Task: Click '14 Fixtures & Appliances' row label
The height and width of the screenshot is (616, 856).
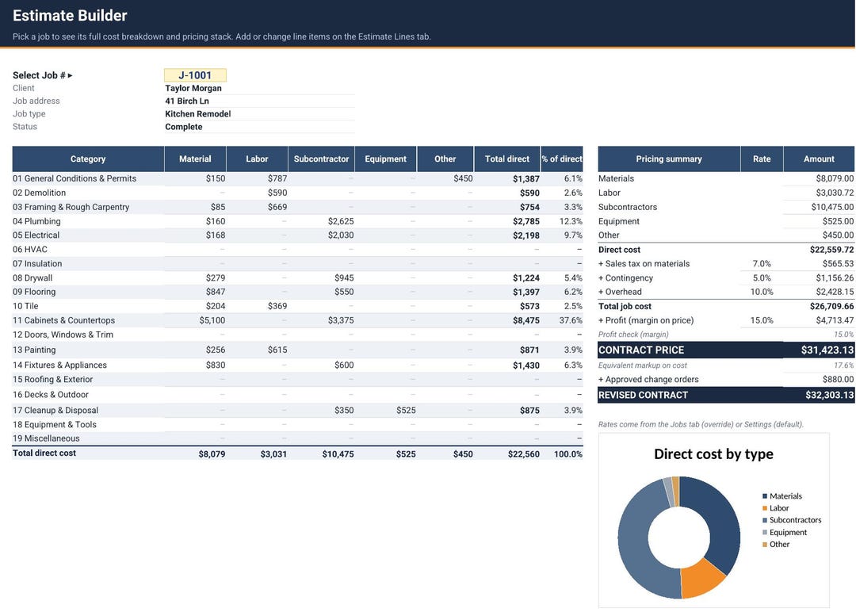Action: (x=59, y=365)
